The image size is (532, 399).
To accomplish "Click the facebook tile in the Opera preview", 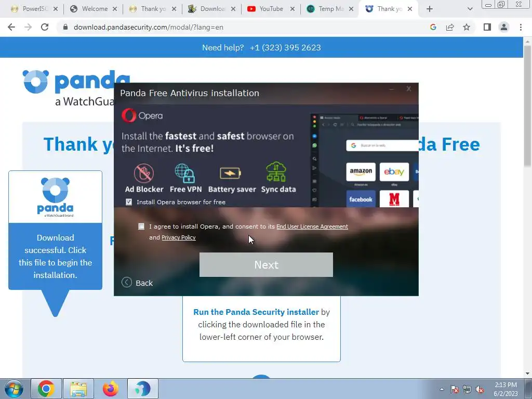I will point(361,199).
